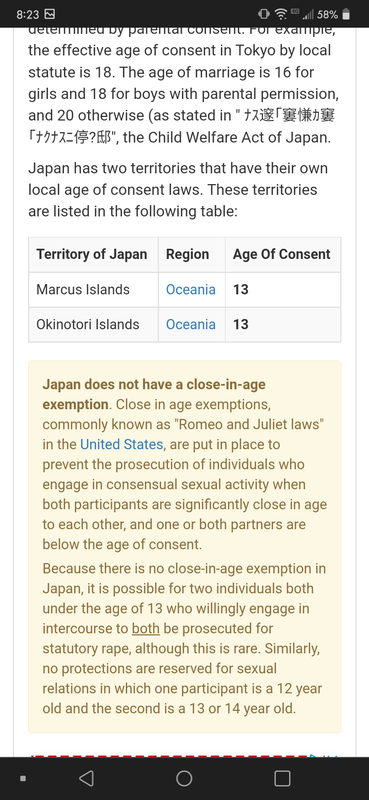Tap the image notification icon beside clock
Screen dimensions: 369x800
click(x=50, y=14)
